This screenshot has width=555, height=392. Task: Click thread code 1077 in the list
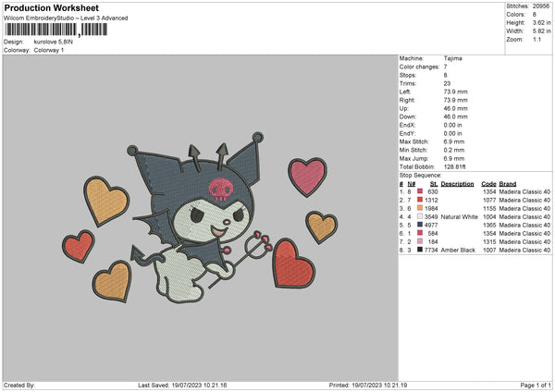489,201
